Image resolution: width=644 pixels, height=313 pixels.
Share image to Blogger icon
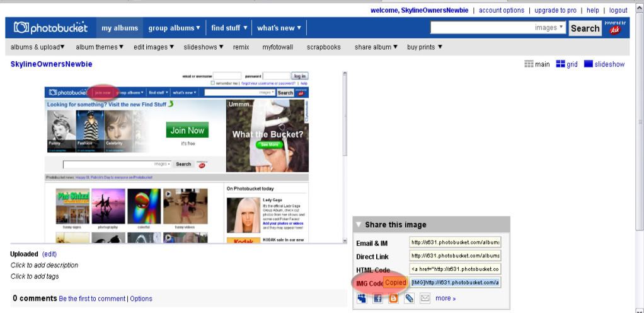(393, 298)
